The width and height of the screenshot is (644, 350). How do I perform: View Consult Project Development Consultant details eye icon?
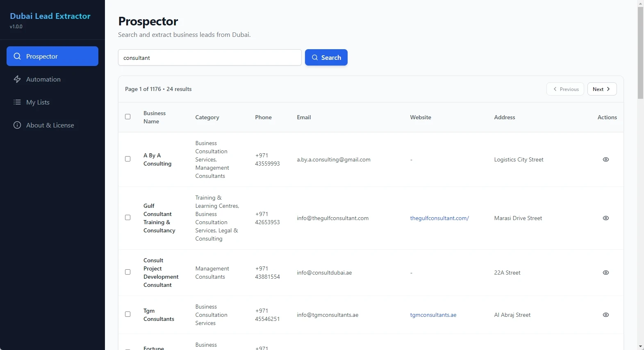tap(606, 273)
